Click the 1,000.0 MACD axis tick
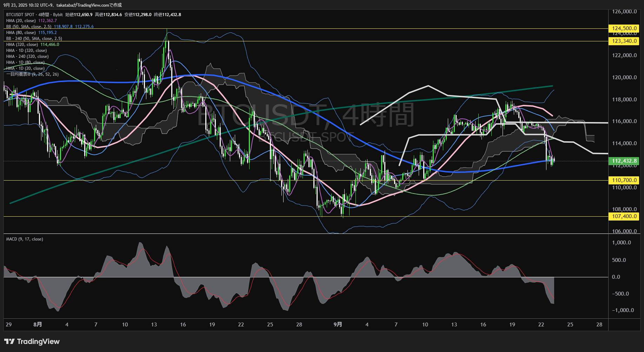The height and width of the screenshot is (352, 644). [x=621, y=243]
